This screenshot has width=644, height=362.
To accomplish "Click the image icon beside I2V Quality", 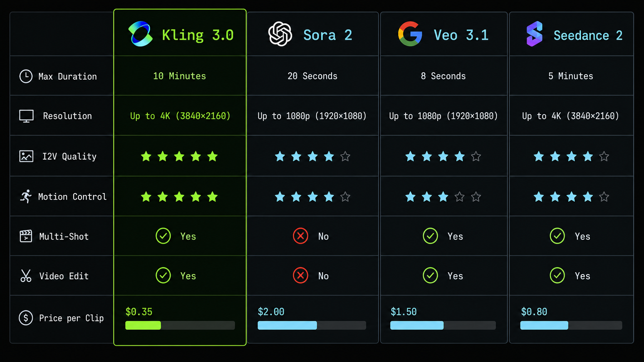I will point(26,156).
